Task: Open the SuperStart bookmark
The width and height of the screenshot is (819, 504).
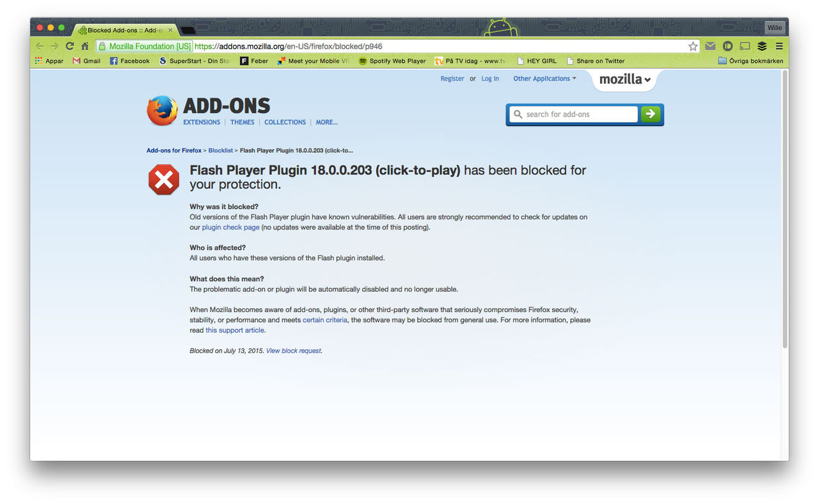Action: 195,61
